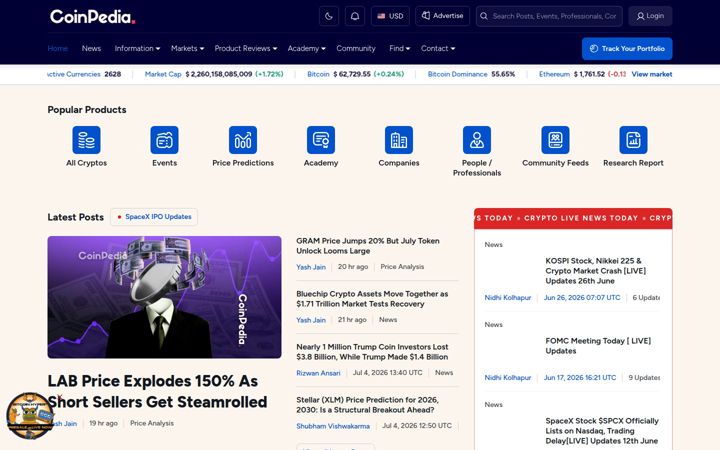
Task: Open LAB Price Explodes 150% headline
Action: pos(158,391)
